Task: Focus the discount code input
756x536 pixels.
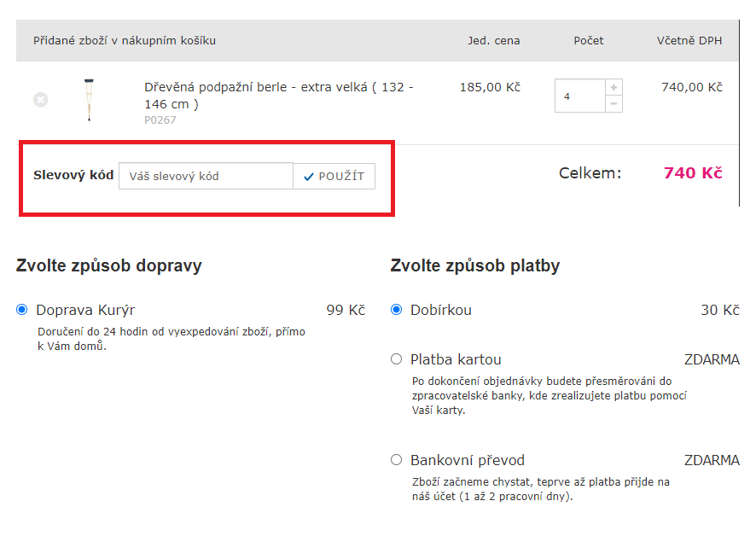Action: [x=206, y=176]
